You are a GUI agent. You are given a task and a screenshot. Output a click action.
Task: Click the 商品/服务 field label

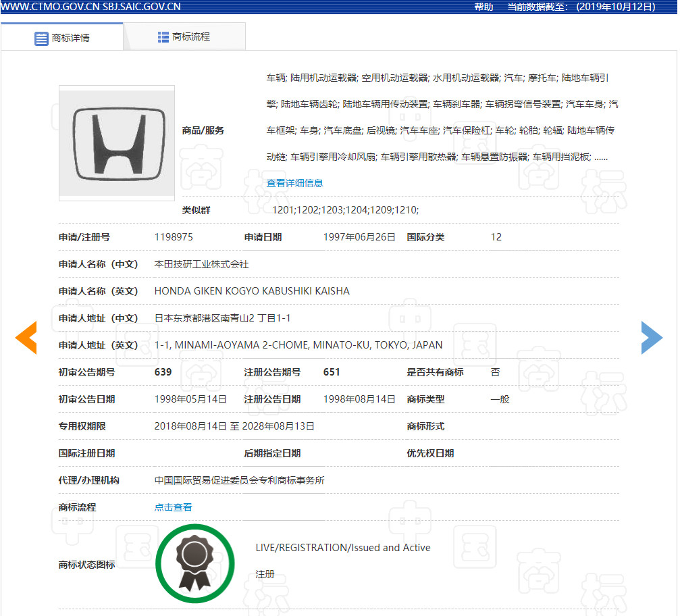pos(203,130)
